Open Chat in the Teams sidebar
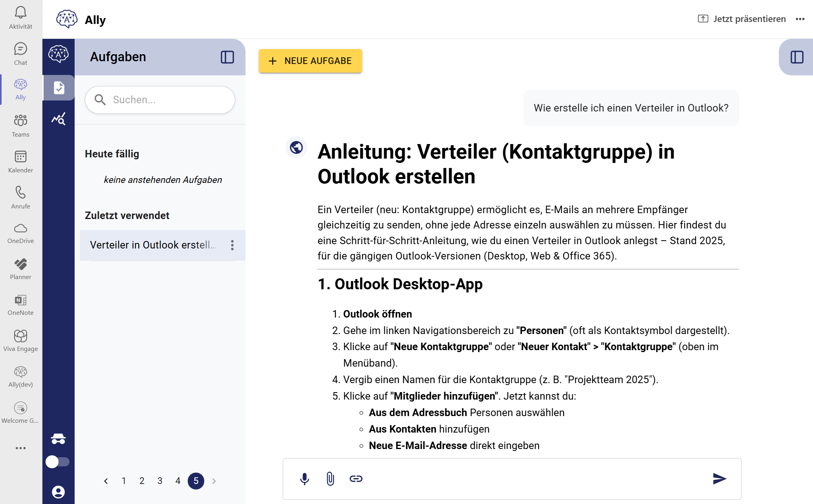 tap(20, 54)
